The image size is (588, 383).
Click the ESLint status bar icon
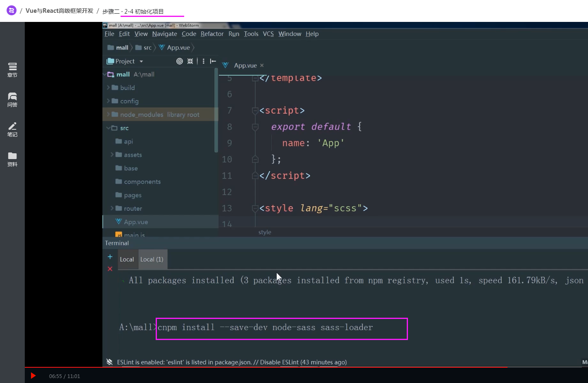[109, 362]
